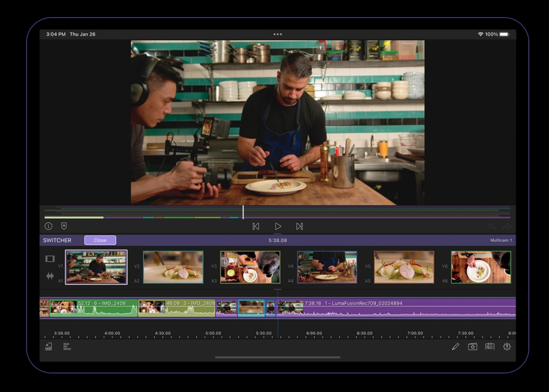549x392 pixels.
Task: Add a marker with the shield-plus icon
Action: point(64,226)
